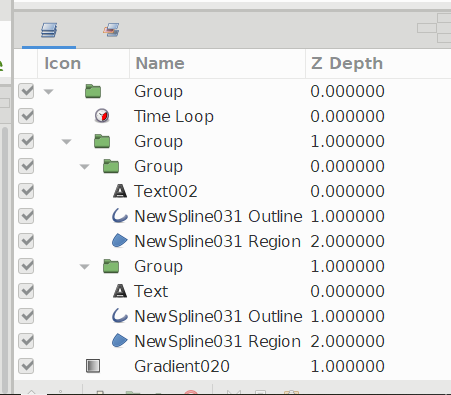Toggle checkbox of the Group containing the Text layer

coord(26,266)
